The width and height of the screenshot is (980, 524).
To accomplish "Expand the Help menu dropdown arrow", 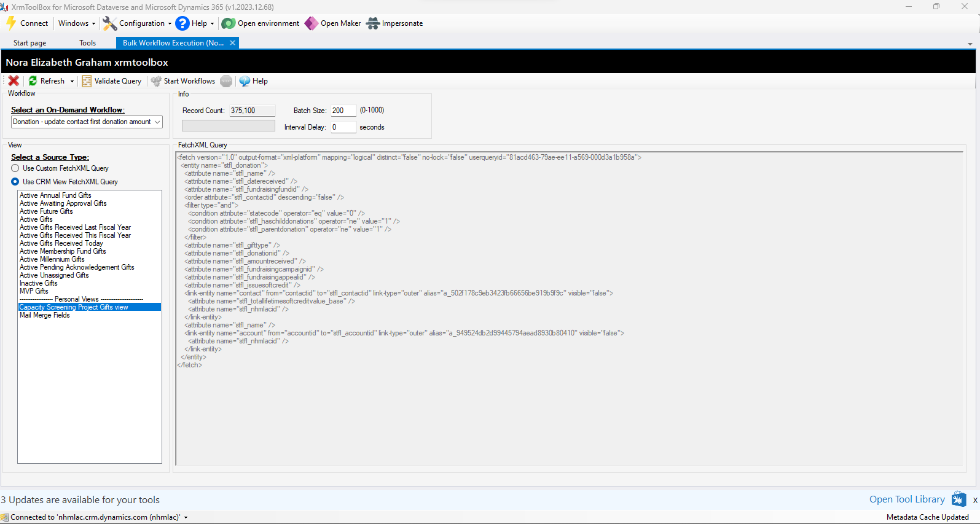I will pos(212,23).
